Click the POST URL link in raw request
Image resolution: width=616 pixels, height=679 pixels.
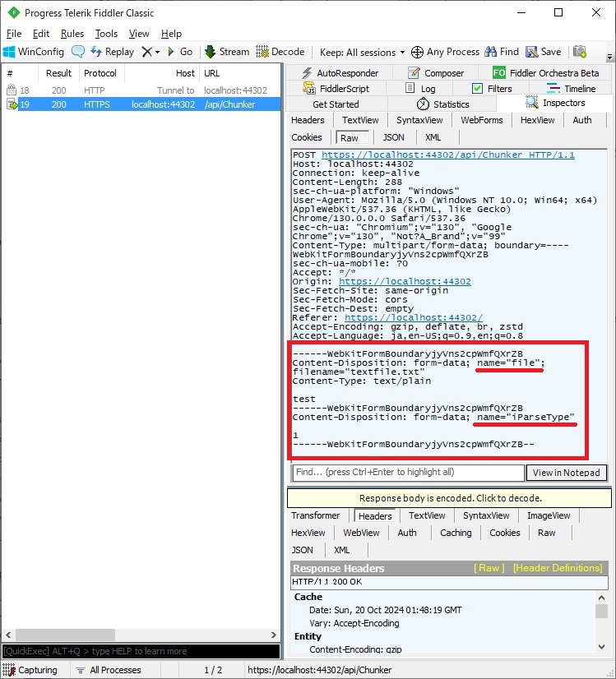click(x=448, y=155)
